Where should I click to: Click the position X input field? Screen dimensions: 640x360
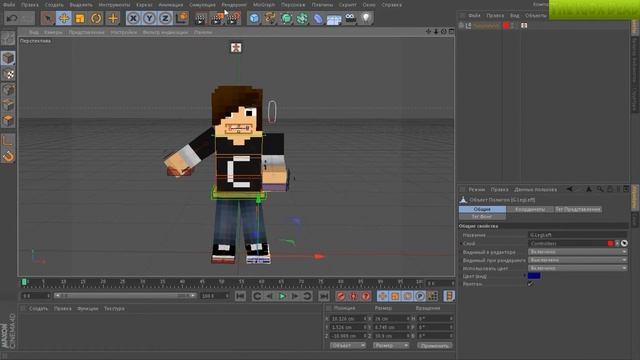point(348,318)
